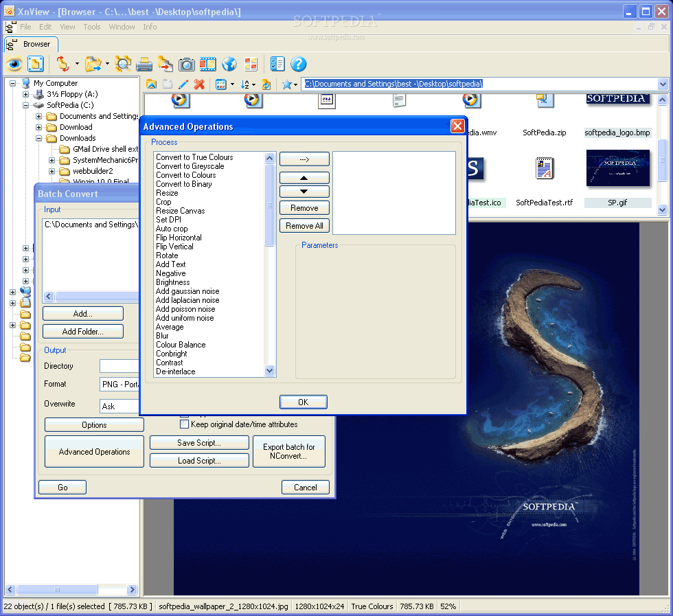Click the Convert icon with red arrow
673x616 pixels.
[165, 65]
